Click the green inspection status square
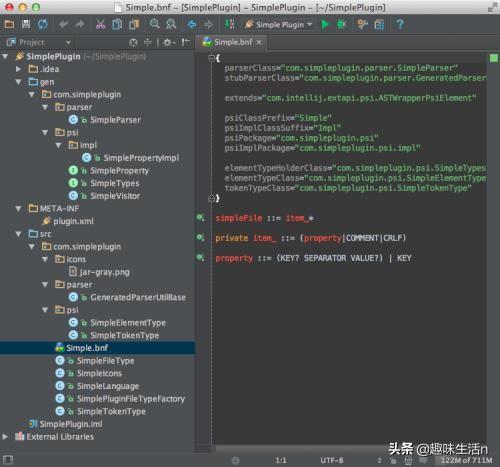The width and height of the screenshot is (500, 467). (494, 58)
